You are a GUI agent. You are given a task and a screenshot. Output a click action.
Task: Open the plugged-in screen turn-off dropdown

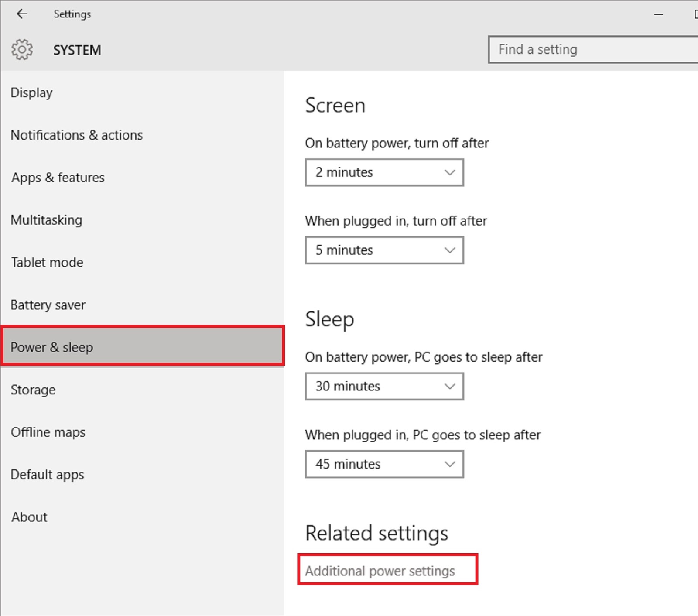pos(384,250)
